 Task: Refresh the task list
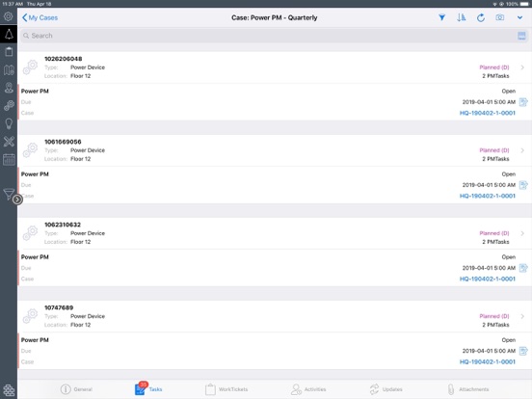480,17
